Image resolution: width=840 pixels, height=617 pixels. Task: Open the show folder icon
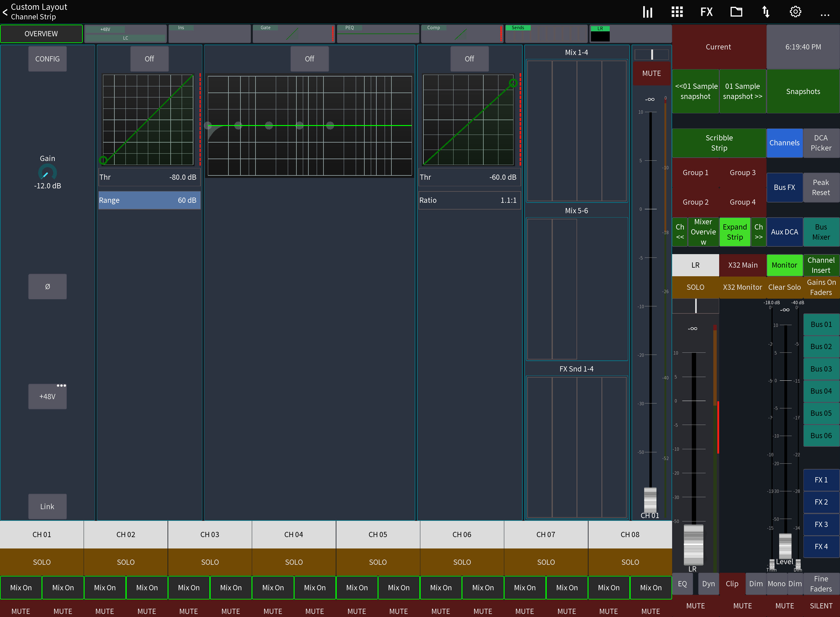[736, 12]
